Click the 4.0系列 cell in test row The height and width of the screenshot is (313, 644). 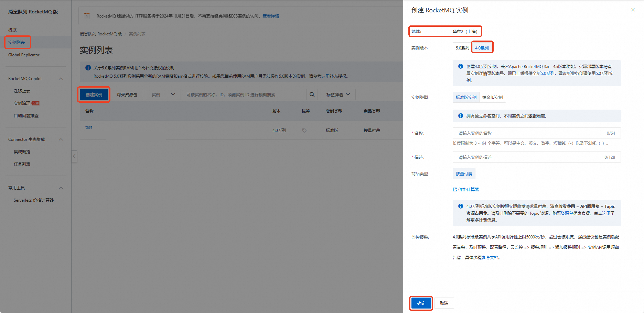click(279, 131)
